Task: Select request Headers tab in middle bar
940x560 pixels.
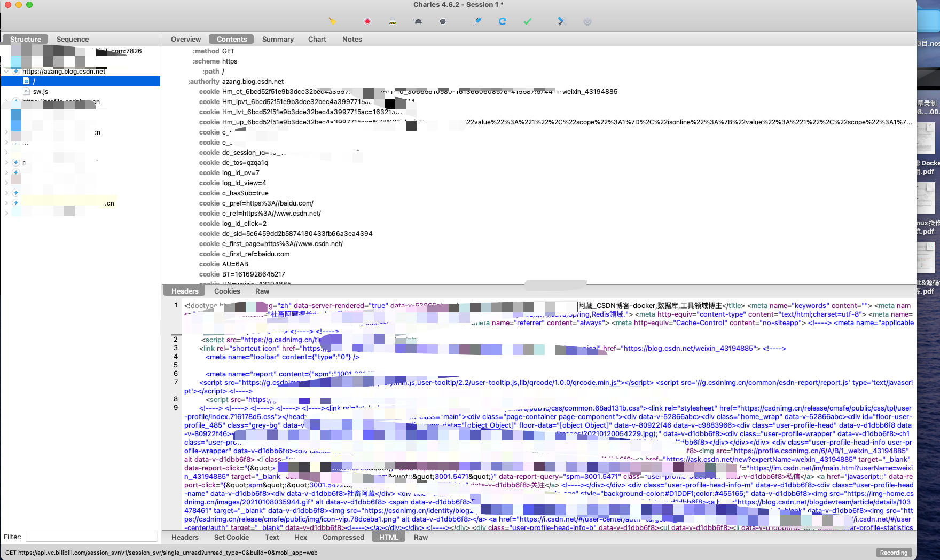Action: 185,291
